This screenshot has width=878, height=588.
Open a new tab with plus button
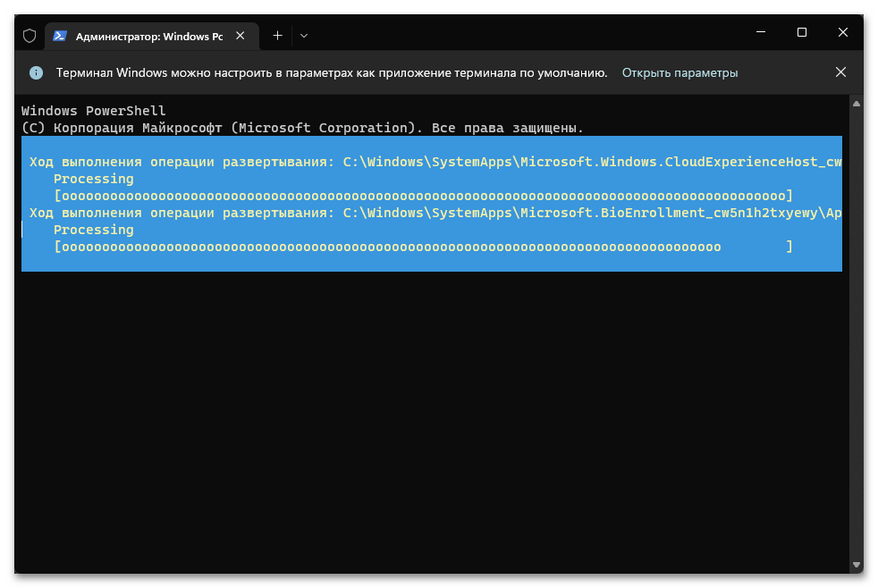point(277,36)
